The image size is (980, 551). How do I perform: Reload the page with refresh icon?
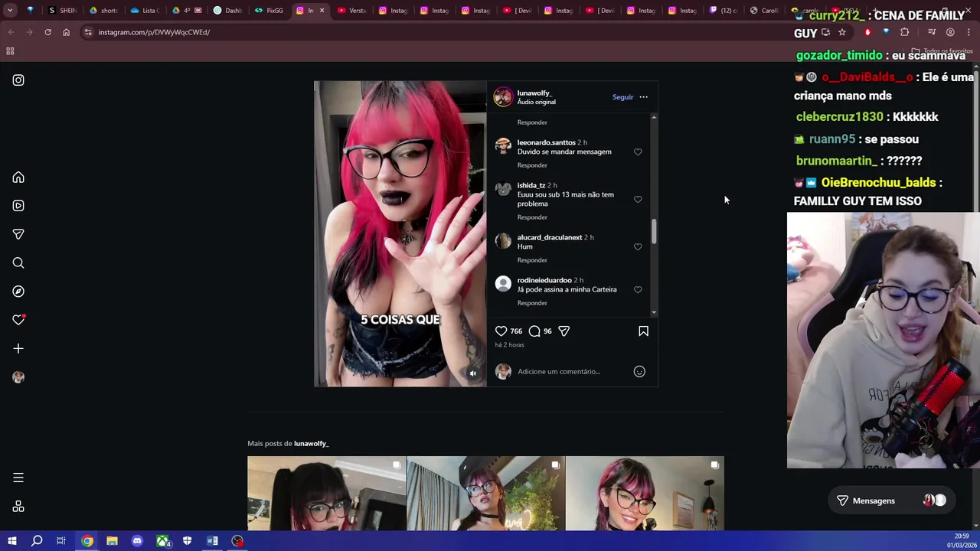pos(47,32)
